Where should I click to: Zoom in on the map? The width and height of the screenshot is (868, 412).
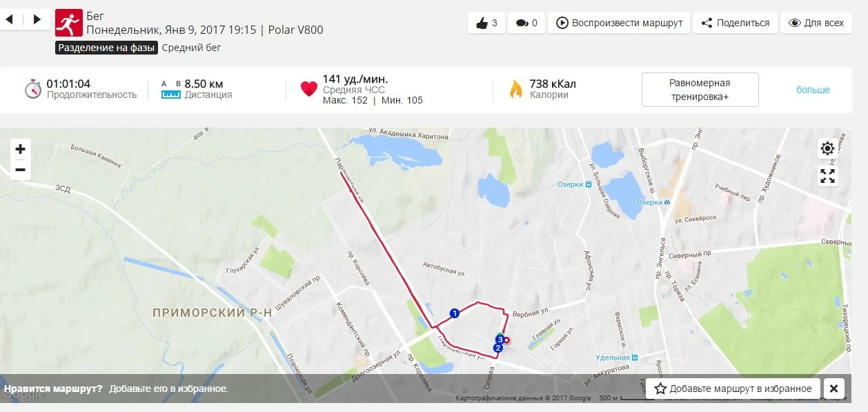(x=20, y=149)
